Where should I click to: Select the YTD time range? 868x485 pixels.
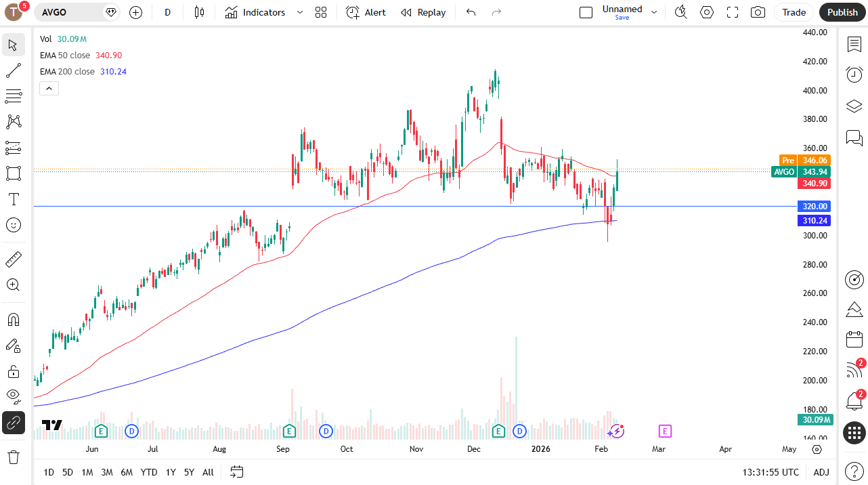click(x=149, y=472)
